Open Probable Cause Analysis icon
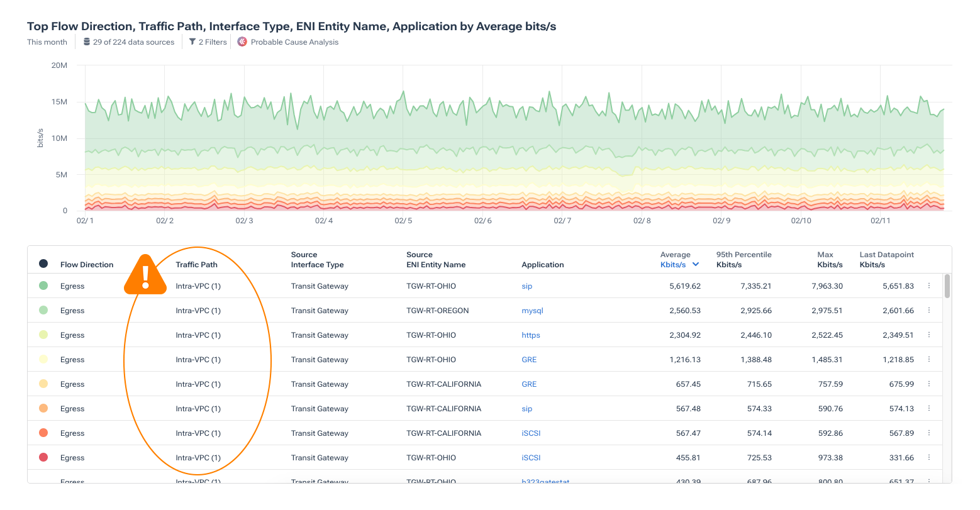 click(x=242, y=42)
